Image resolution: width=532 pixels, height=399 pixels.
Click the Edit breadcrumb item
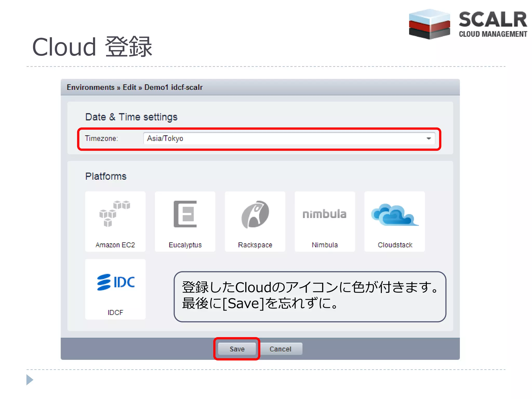tap(129, 87)
